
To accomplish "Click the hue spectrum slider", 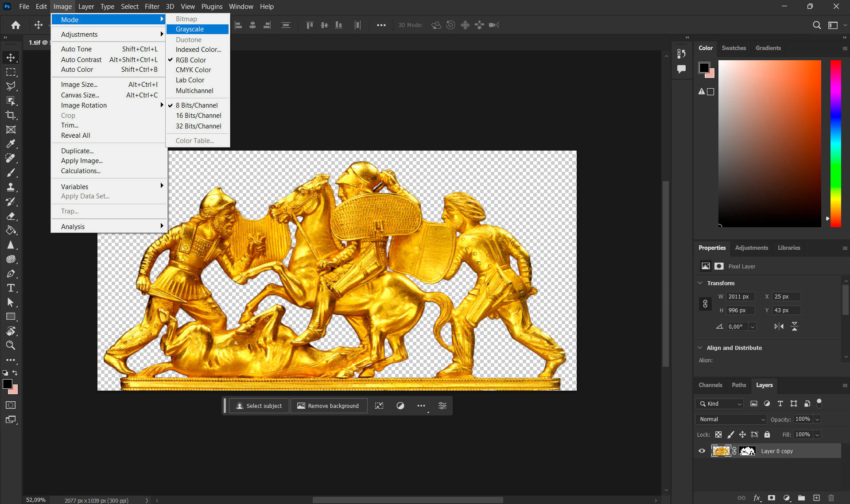I will tap(835, 144).
